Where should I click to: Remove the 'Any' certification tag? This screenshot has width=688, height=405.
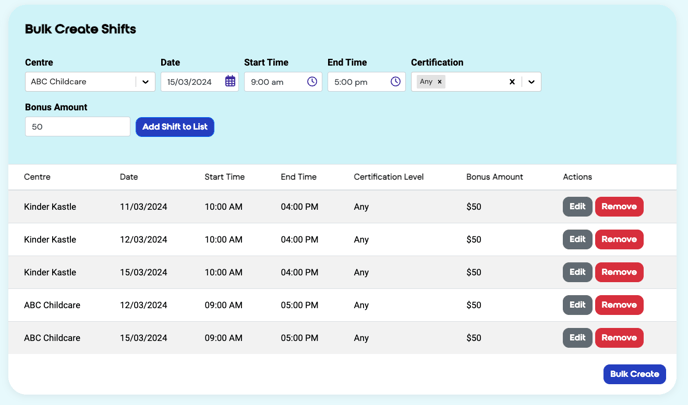point(440,82)
